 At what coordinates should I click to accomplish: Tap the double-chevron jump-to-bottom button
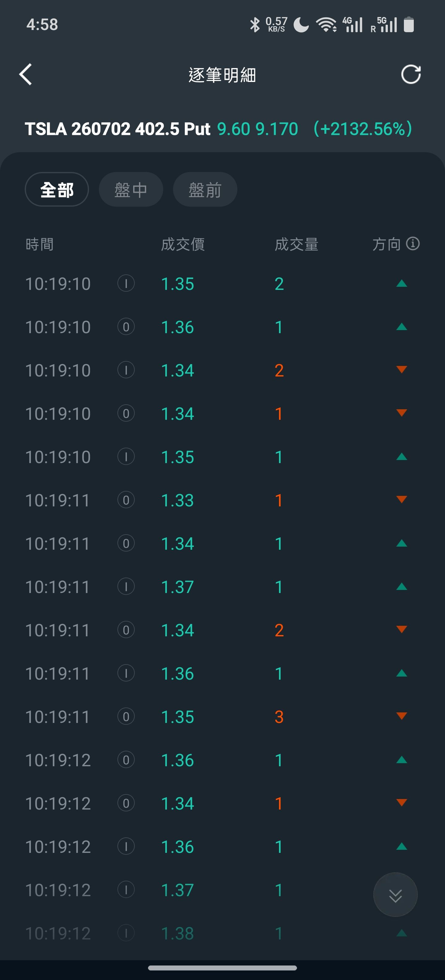click(395, 895)
